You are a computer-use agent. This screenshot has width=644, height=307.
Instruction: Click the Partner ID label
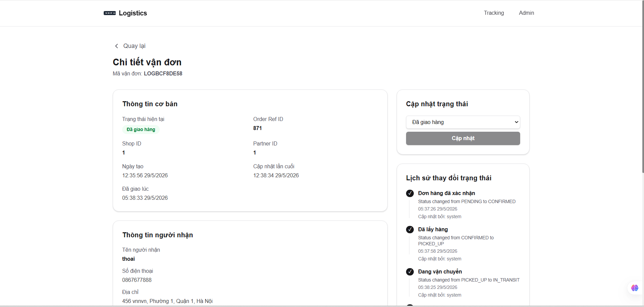(265, 143)
